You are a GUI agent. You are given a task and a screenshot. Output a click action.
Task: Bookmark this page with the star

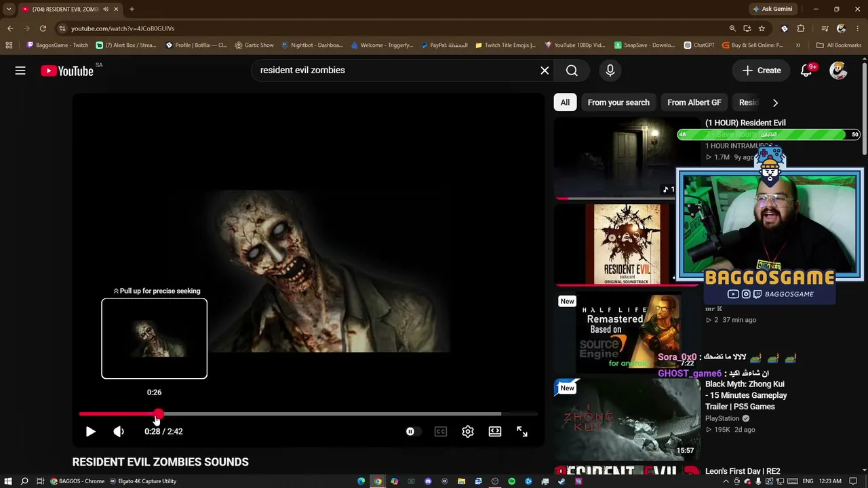(x=762, y=28)
